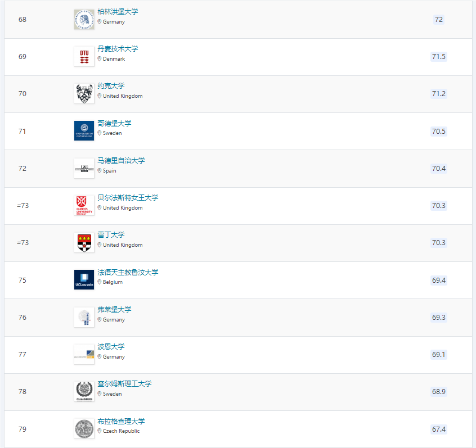Click the Queen's University Belfast logo
Image resolution: width=476 pixels, height=448 pixels.
pyautogui.click(x=84, y=205)
